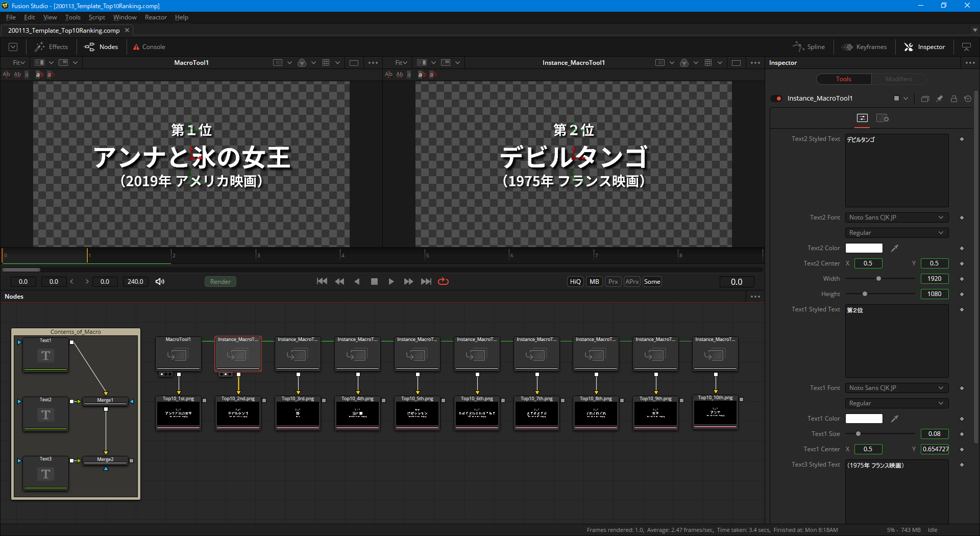Screen dimensions: 980x536
Task: Select the Top10_5th.png saver node
Action: [x=417, y=413]
